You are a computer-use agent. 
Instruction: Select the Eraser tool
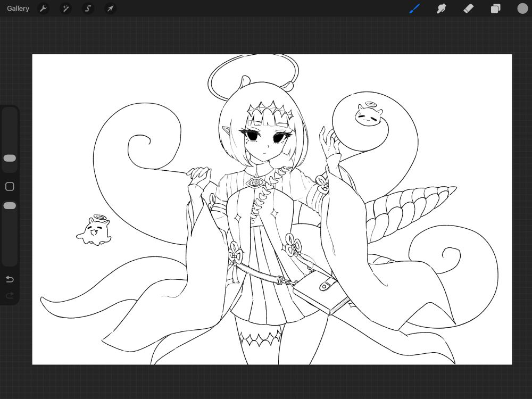coord(468,9)
